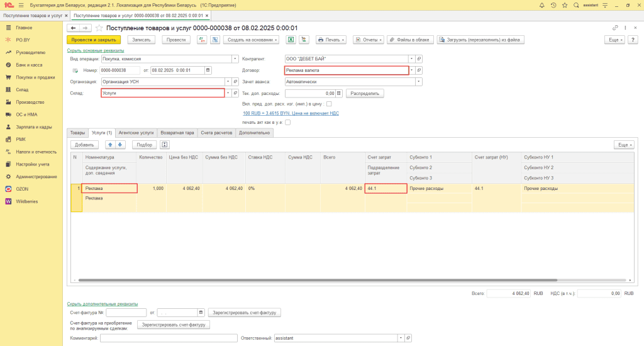
Task: Expand the Контрагент dropdown list
Action: point(412,59)
